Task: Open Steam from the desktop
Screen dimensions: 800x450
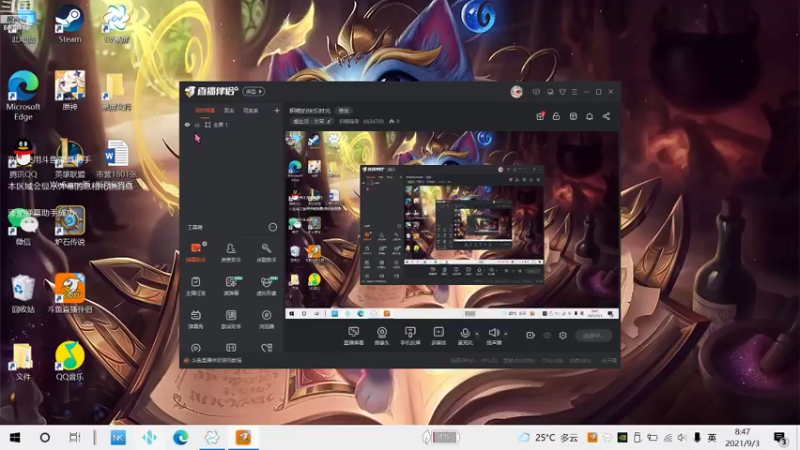Action: point(69,23)
